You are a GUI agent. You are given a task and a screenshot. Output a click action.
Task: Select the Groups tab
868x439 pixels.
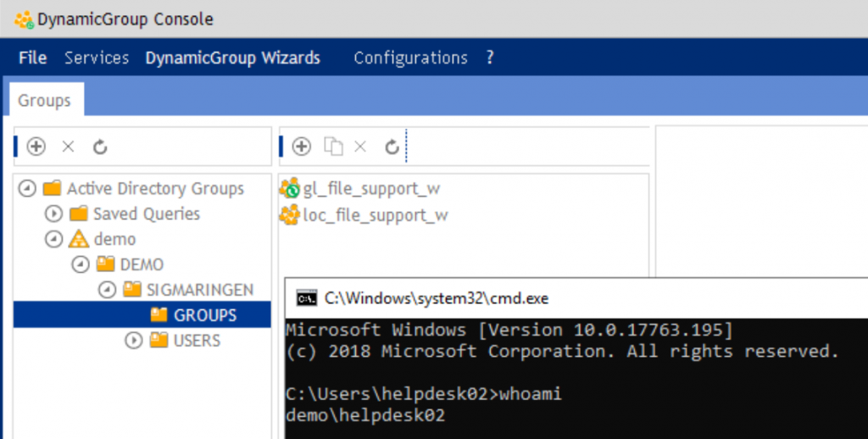(44, 100)
